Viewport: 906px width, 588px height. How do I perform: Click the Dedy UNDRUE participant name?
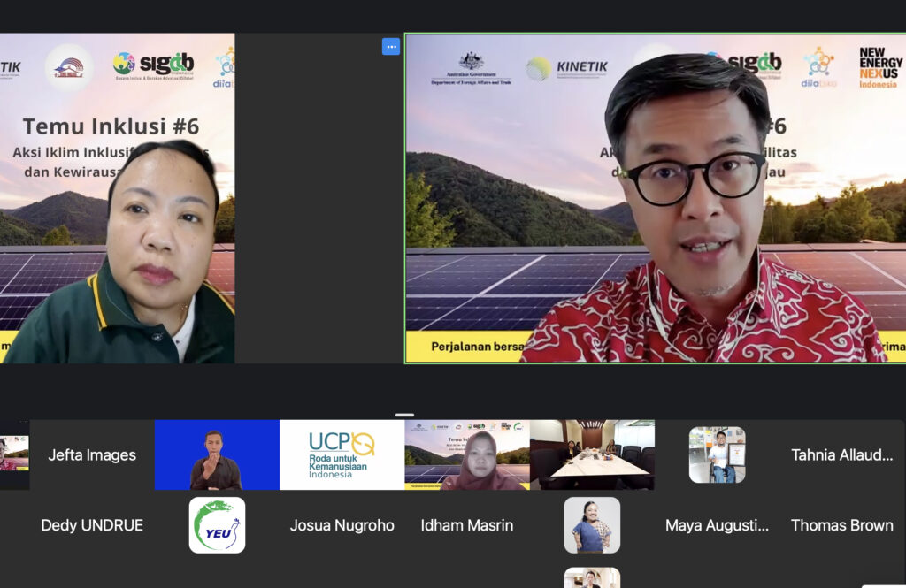(92, 525)
